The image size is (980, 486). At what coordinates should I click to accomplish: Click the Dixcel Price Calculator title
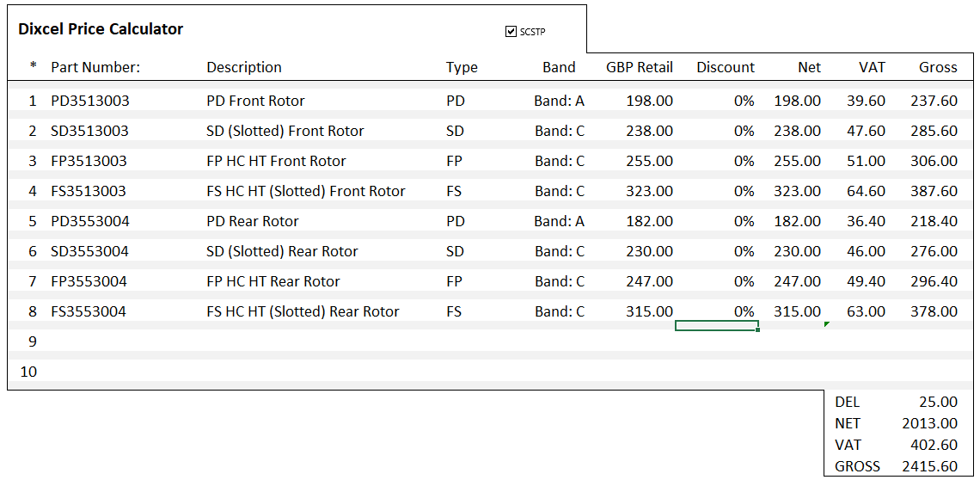point(101,28)
